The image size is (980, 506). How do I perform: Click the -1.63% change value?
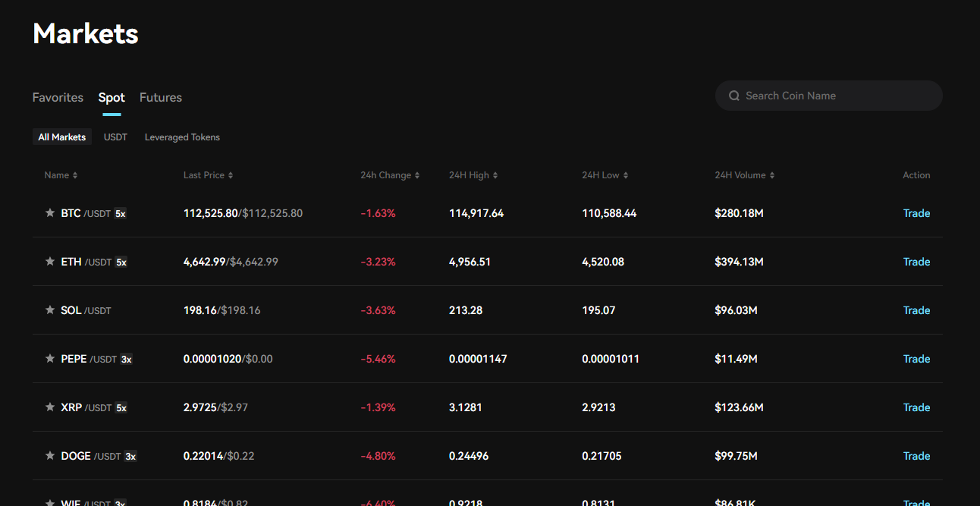[x=378, y=213]
